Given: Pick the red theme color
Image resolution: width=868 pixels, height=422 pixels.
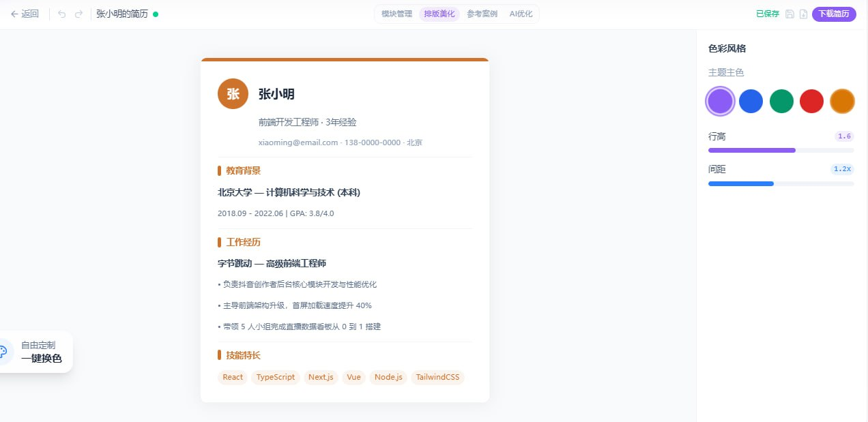Looking at the screenshot, I should pyautogui.click(x=811, y=102).
